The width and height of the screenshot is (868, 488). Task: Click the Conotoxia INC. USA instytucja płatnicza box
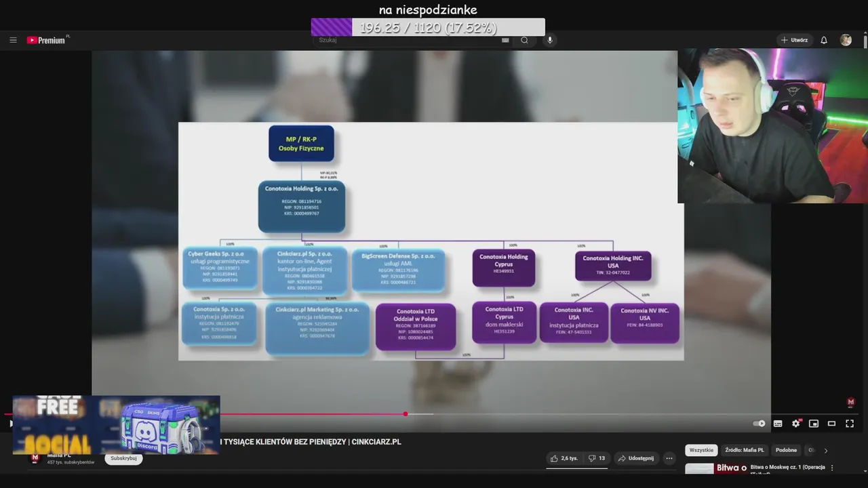click(x=574, y=322)
